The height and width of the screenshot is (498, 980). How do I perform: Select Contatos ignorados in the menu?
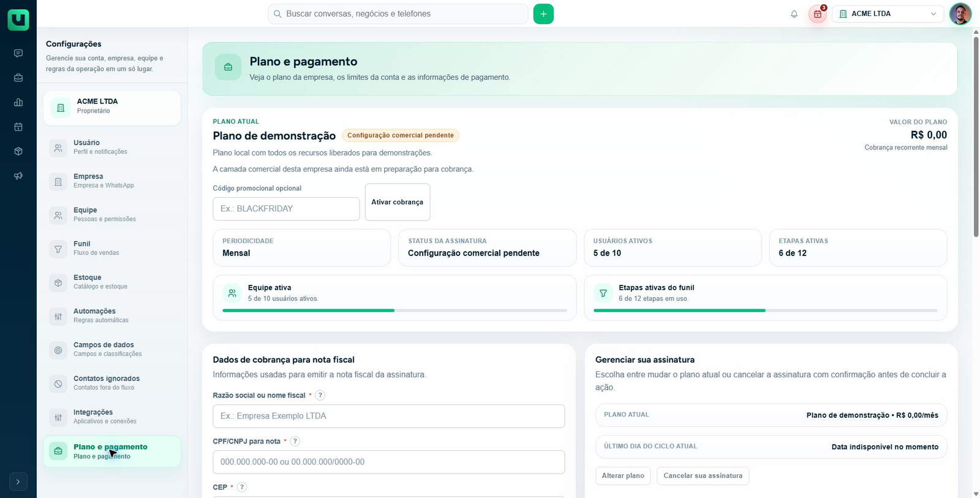click(112, 383)
